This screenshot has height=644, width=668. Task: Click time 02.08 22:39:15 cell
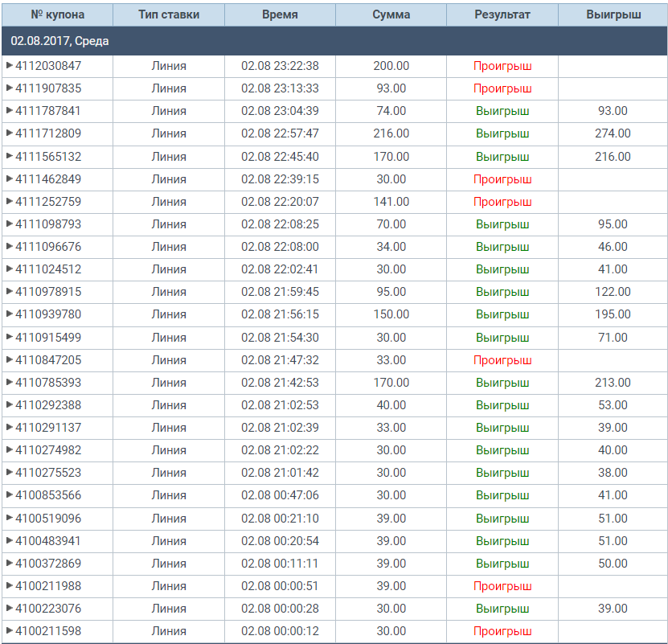pyautogui.click(x=280, y=179)
